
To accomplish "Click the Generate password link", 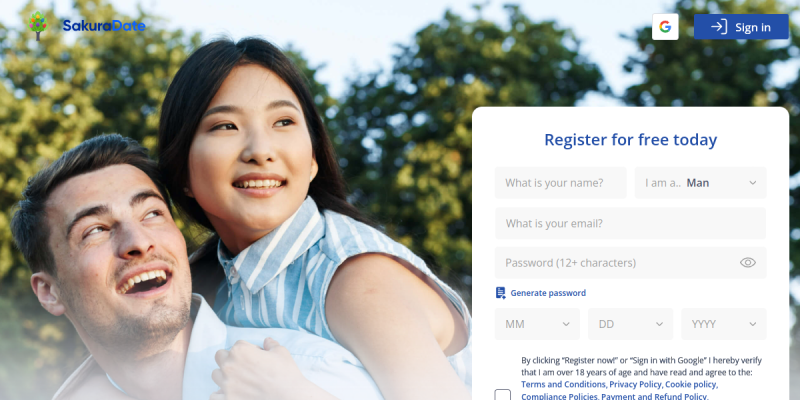I will 548,293.
